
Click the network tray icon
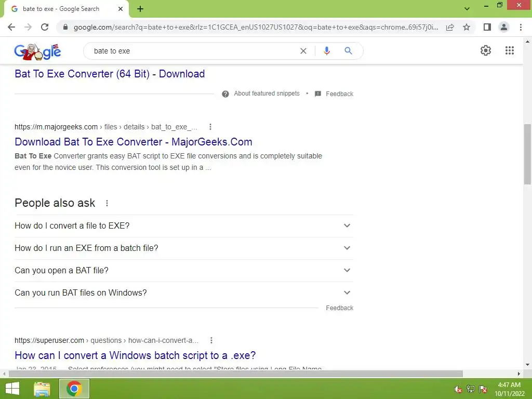pos(471,389)
